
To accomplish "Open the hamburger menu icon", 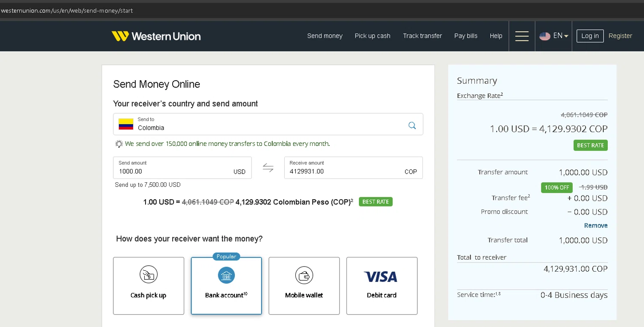I will coord(522,36).
